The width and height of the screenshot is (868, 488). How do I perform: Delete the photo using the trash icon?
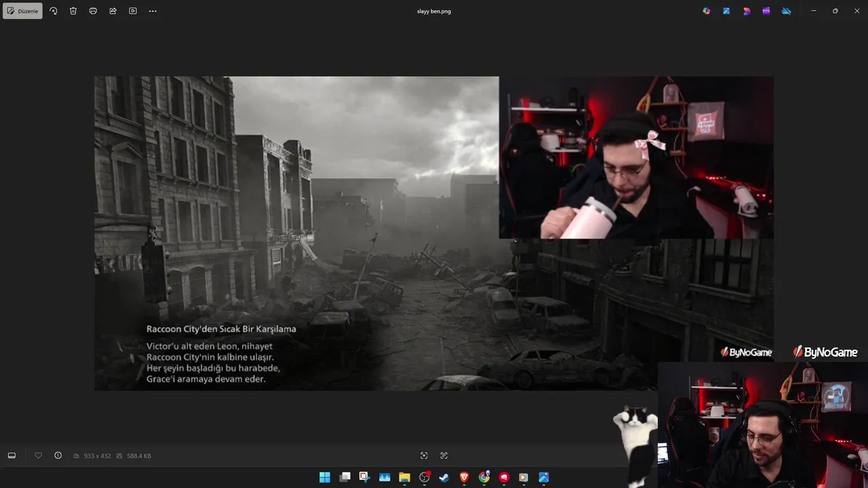73,11
